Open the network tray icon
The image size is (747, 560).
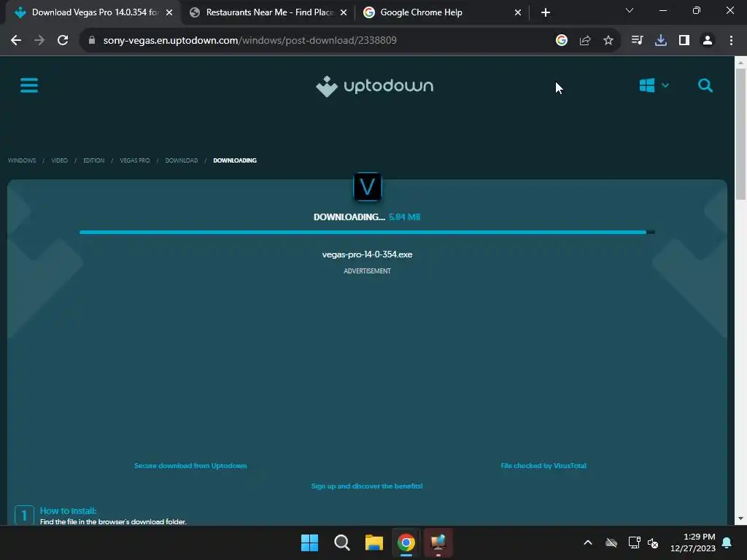pyautogui.click(x=634, y=542)
